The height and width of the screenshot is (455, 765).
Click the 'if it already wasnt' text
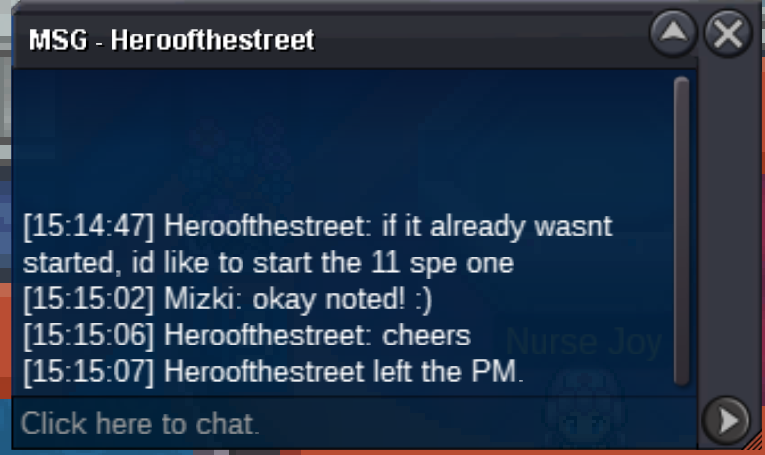[x=497, y=227]
